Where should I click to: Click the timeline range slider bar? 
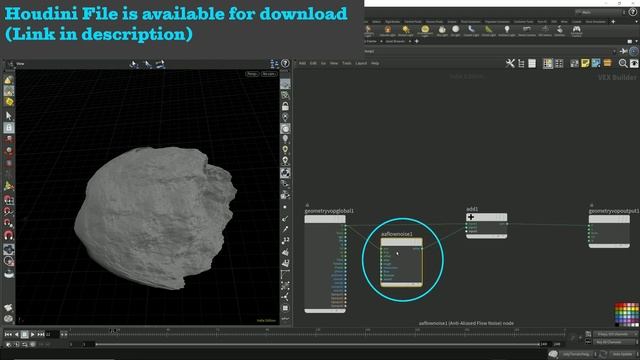(318, 344)
